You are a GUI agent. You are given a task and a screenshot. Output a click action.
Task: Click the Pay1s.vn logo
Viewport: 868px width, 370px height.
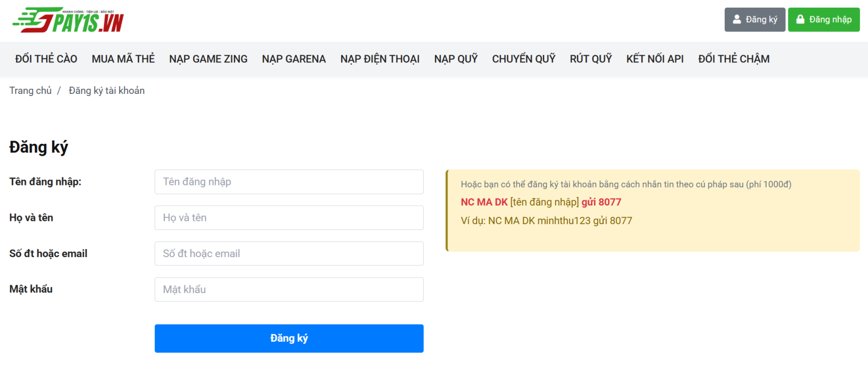coord(68,21)
